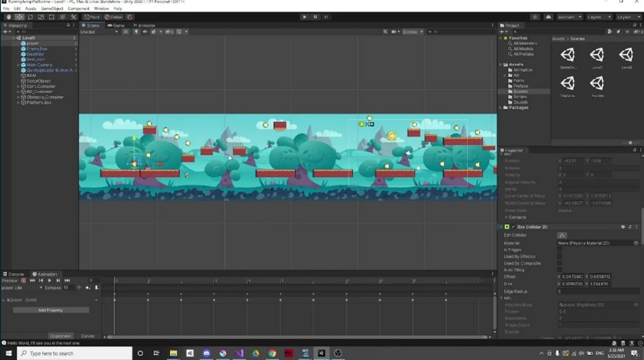This screenshot has width=644, height=360.
Task: Open Scene camera settings icon
Action: click(x=395, y=32)
